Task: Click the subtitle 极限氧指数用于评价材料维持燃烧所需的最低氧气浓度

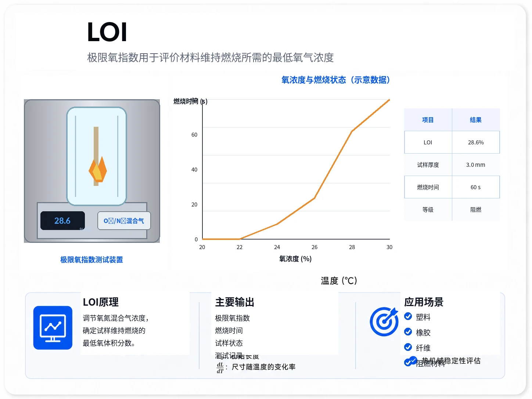Action: [211, 57]
